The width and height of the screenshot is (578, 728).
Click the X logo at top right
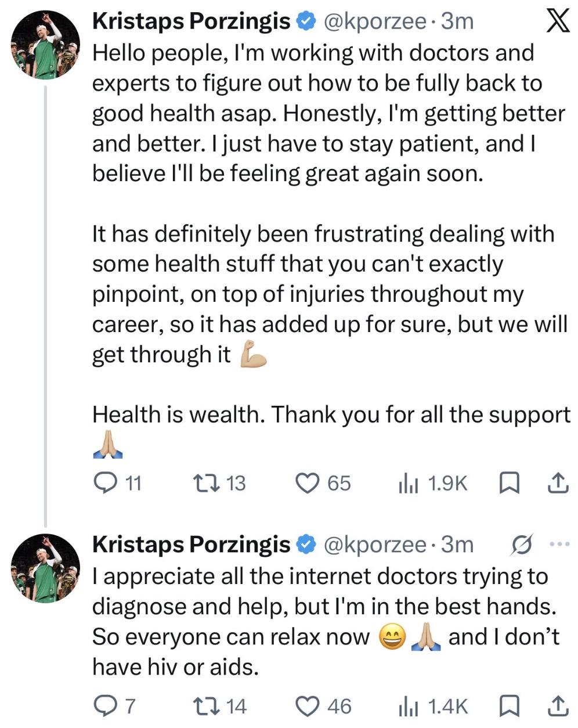coord(557,21)
